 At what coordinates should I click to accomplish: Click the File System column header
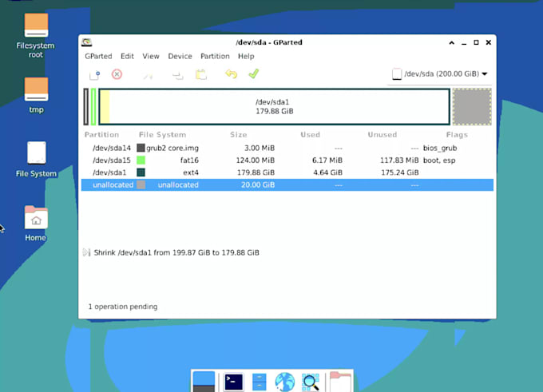pos(162,135)
